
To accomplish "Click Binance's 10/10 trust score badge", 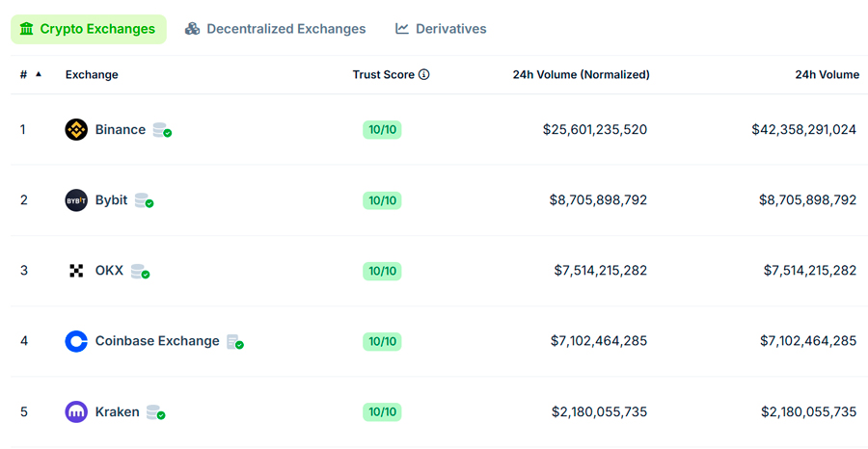I will [383, 130].
